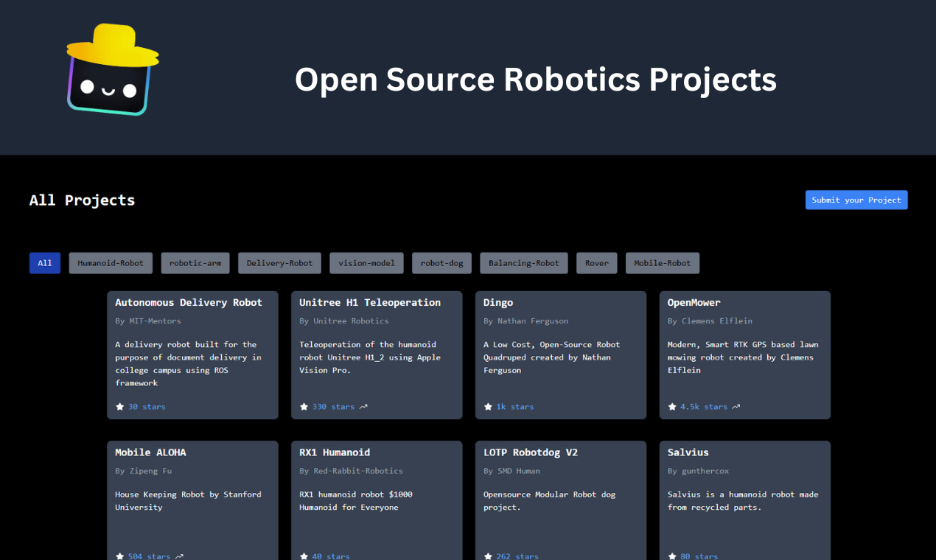The width and height of the screenshot is (936, 560).
Task: Filter projects by robotic-arm tag
Action: point(195,263)
